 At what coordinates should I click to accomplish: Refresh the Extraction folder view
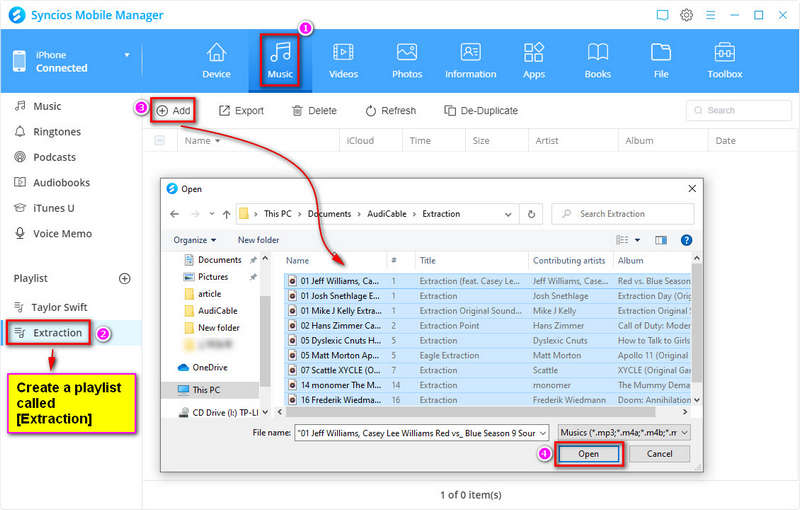pyautogui.click(x=531, y=214)
